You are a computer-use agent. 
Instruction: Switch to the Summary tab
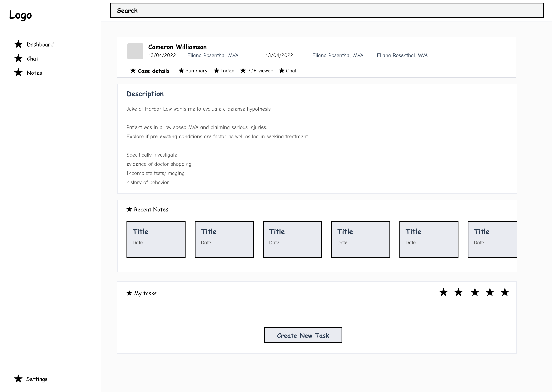196,71
